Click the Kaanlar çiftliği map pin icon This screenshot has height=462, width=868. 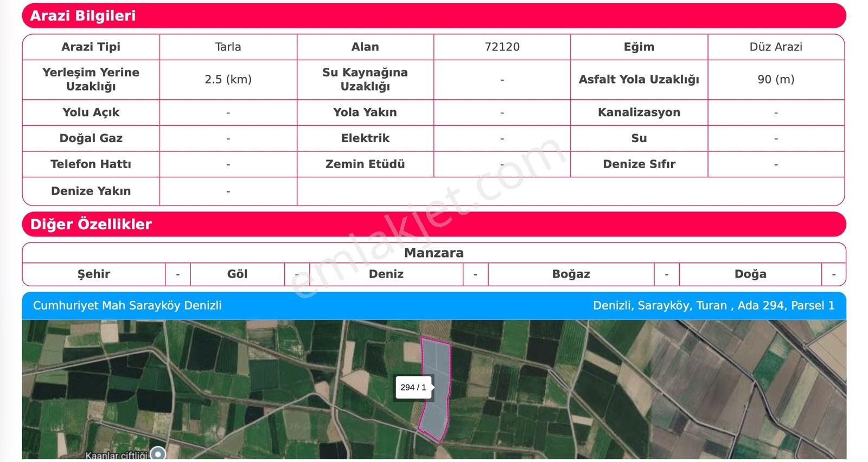click(x=158, y=453)
